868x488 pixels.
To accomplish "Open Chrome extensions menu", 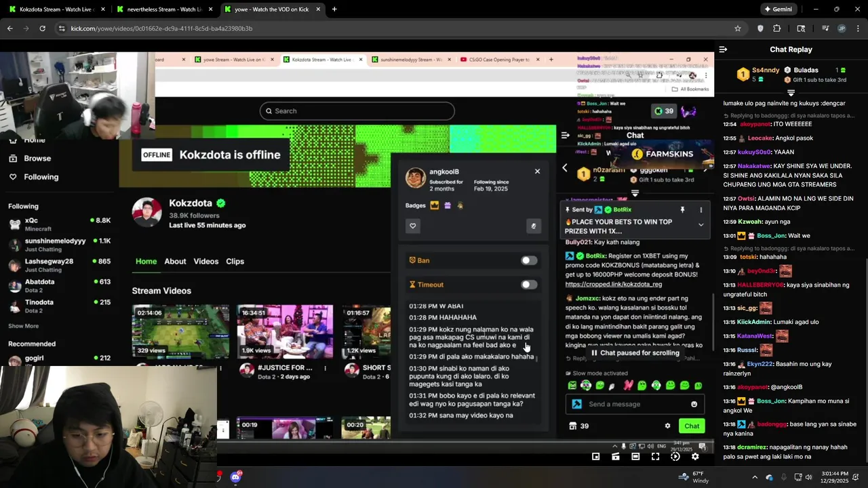I will pyautogui.click(x=777, y=28).
